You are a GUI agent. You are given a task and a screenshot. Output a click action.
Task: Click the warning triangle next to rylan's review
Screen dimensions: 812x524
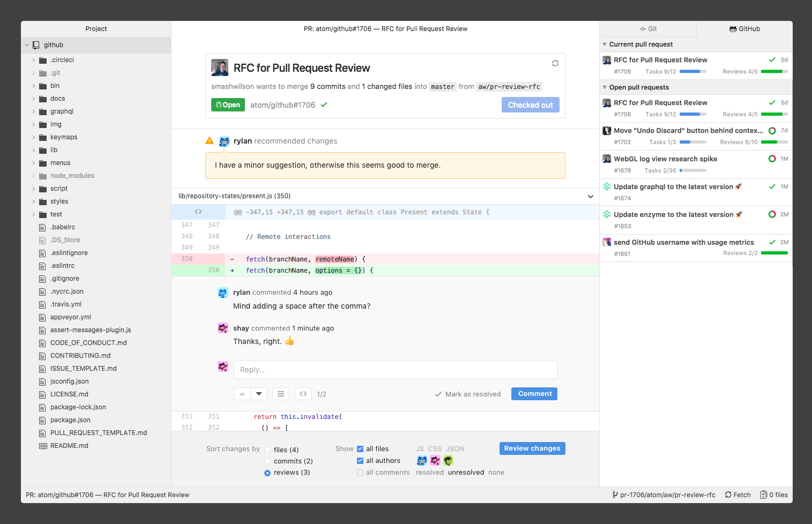click(210, 141)
